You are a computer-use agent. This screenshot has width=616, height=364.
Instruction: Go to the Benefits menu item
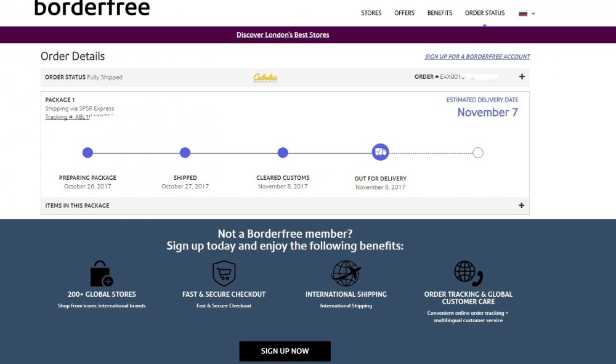point(440,13)
